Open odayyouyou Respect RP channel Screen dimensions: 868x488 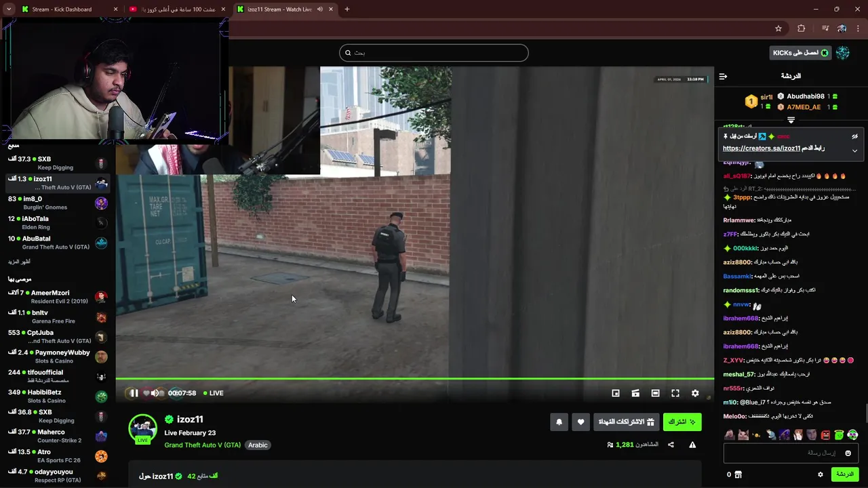(x=58, y=476)
